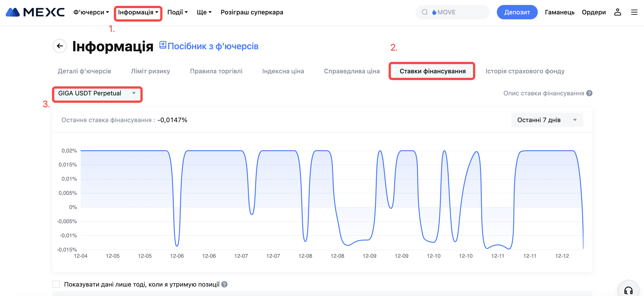Enable showing data only when holding positions
The image size is (644, 296).
pos(56,285)
